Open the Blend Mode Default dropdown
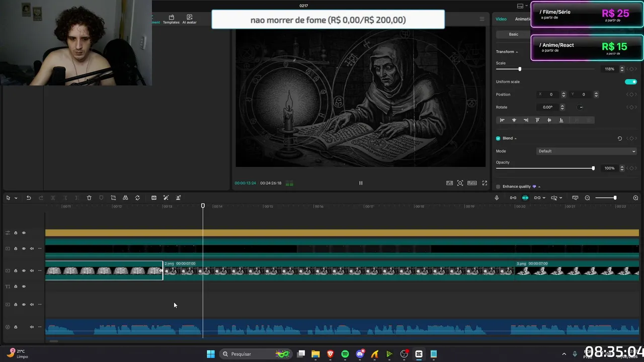 (587, 151)
